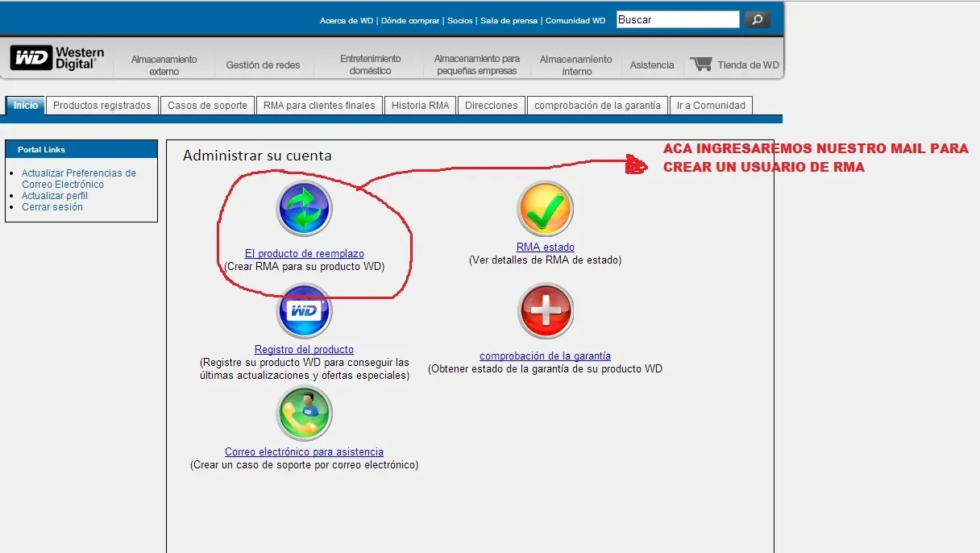Switch to Casos de soporte tab
The width and height of the screenshot is (980, 553).
[x=207, y=106]
